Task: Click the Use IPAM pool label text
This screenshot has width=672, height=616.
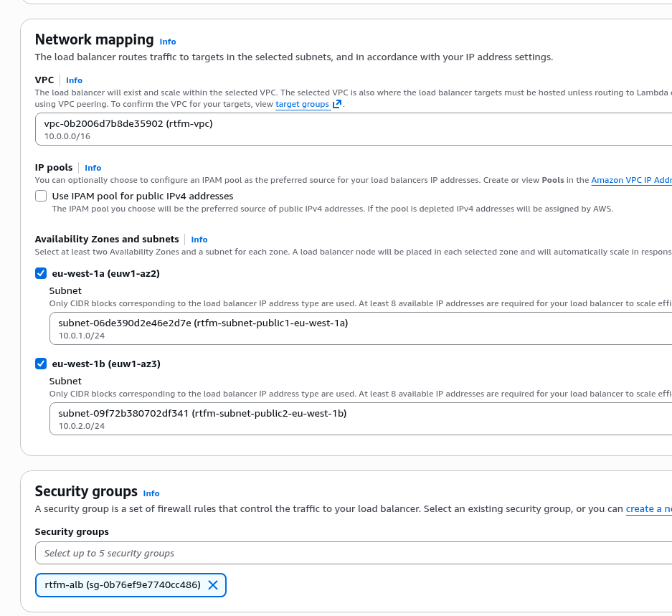Action: pyautogui.click(x=143, y=196)
